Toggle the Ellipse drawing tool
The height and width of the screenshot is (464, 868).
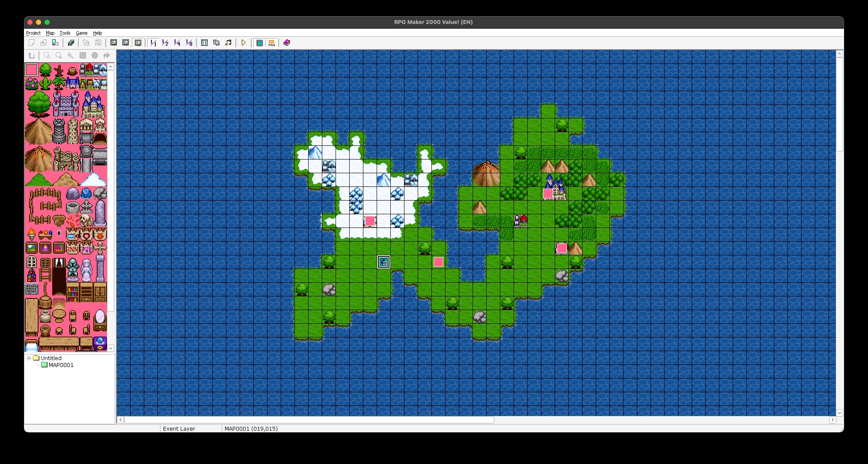(x=95, y=56)
